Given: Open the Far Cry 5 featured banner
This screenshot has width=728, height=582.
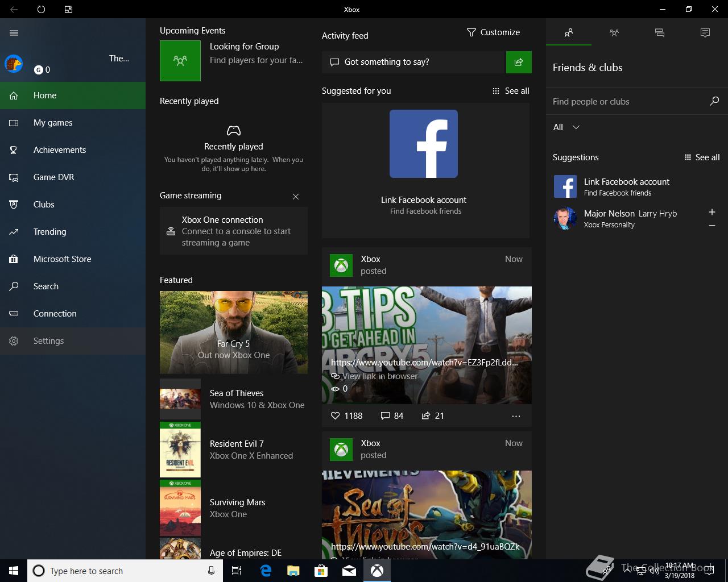Looking at the screenshot, I should [234, 332].
